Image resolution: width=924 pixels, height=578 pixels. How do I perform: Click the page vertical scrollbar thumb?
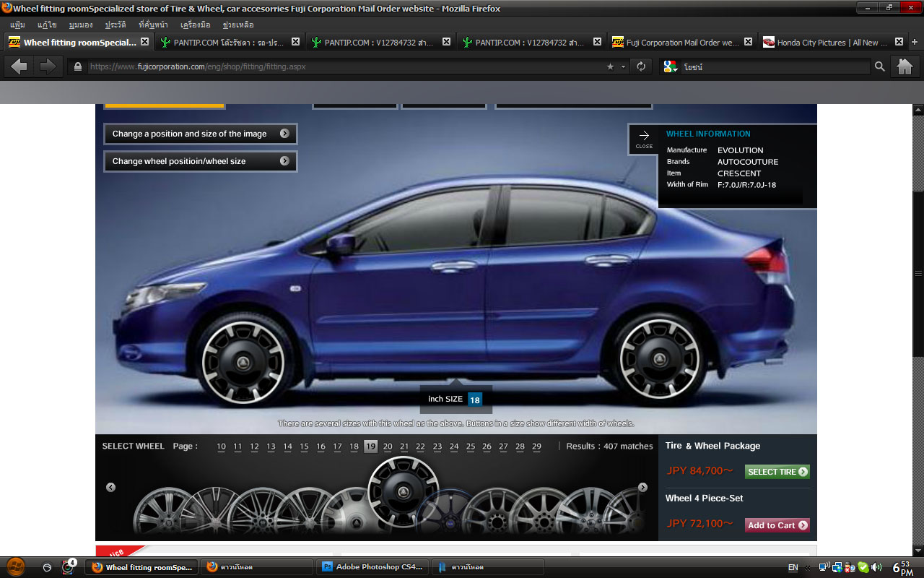click(x=918, y=274)
